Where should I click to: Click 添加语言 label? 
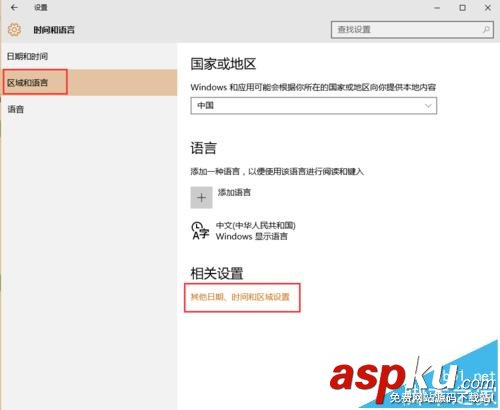click(234, 192)
